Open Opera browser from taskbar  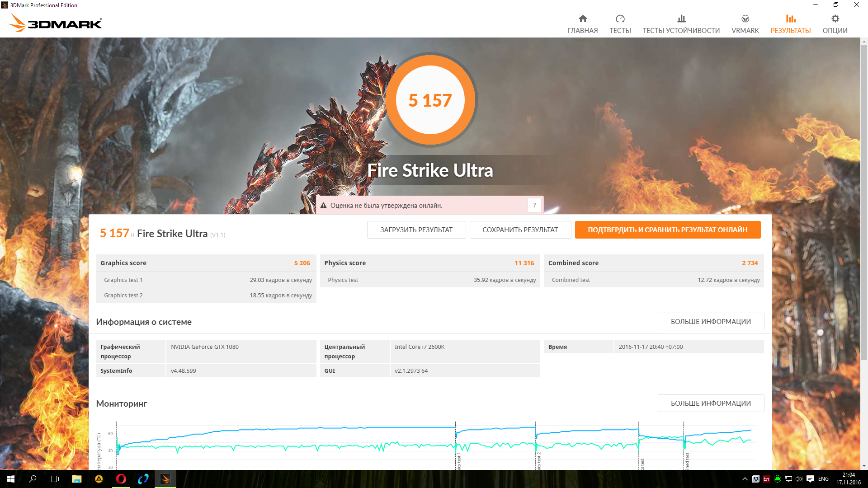(121, 479)
